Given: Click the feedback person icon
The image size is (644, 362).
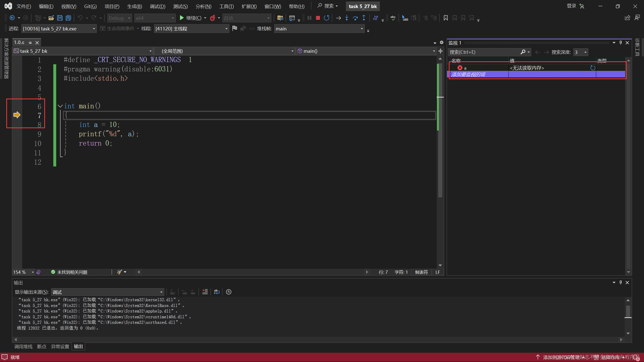Looking at the screenshot, I should pyautogui.click(x=637, y=18).
